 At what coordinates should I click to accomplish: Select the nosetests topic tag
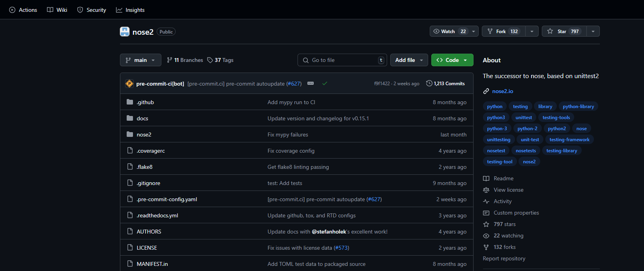click(x=526, y=151)
